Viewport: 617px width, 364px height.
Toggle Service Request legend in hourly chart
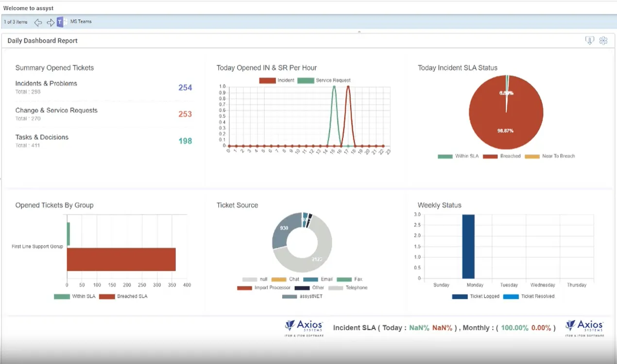tap(324, 81)
